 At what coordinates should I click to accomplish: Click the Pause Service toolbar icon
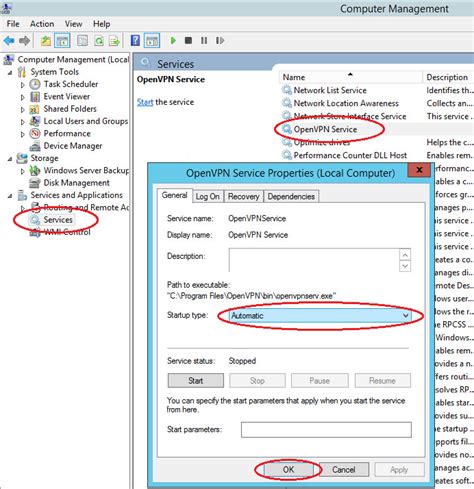[204, 41]
